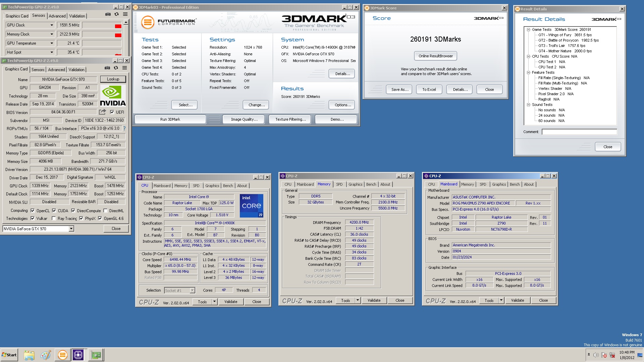Open Mainboard tab in CPU-Z CPU window
Image resolution: width=644 pixels, height=362 pixels.
coord(162,186)
